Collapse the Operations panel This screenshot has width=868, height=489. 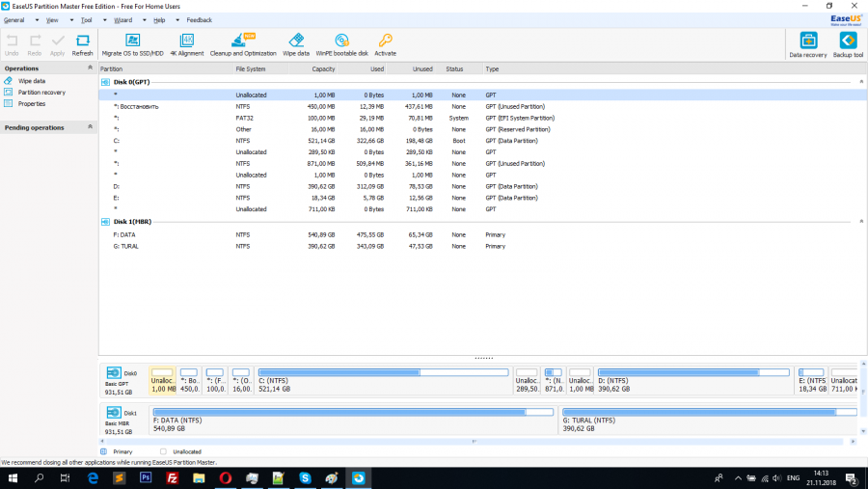click(x=91, y=68)
